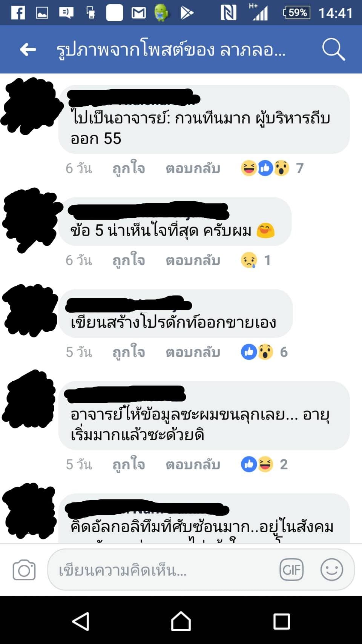Open the GIF picker button
The height and width of the screenshot is (644, 362).
(291, 570)
